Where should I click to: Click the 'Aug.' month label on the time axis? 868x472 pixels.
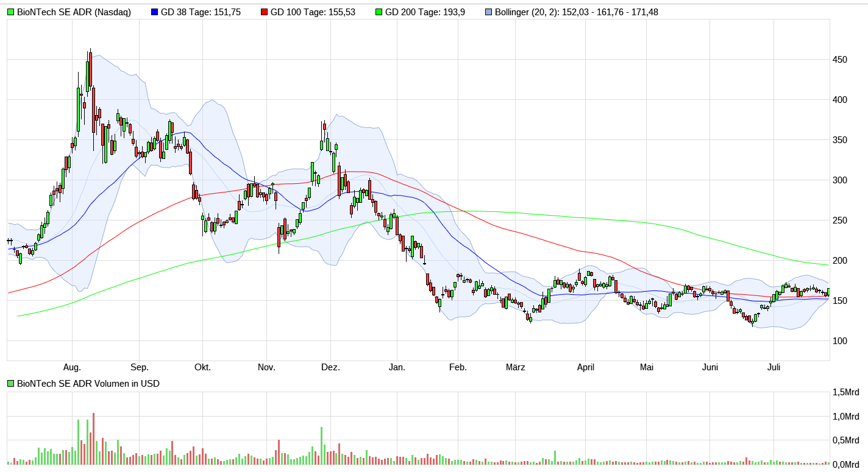[x=73, y=367]
